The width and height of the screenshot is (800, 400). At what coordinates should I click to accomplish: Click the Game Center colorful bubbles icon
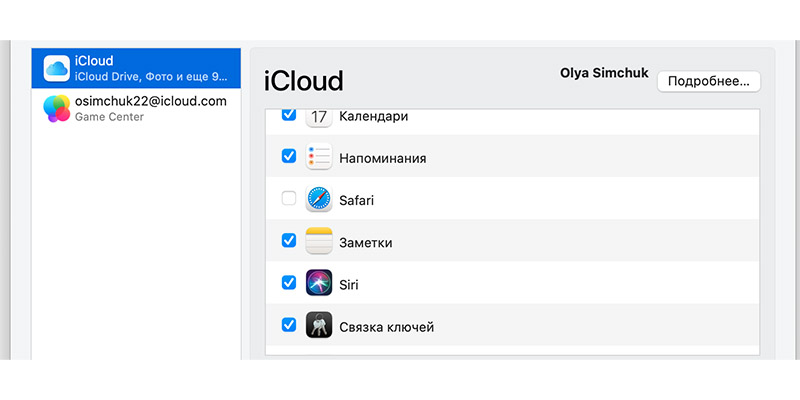point(57,108)
